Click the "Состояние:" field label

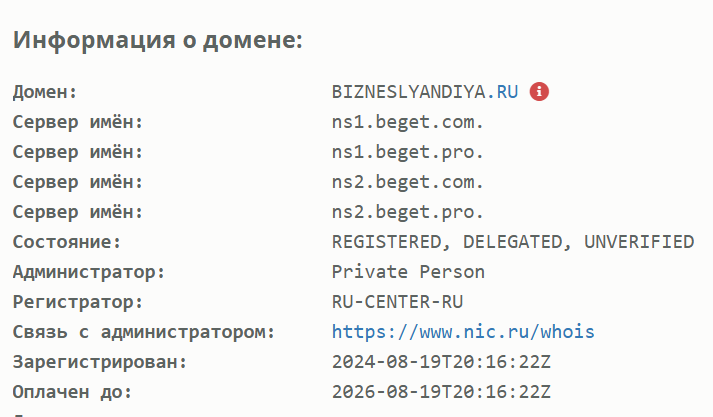pyautogui.click(x=66, y=242)
